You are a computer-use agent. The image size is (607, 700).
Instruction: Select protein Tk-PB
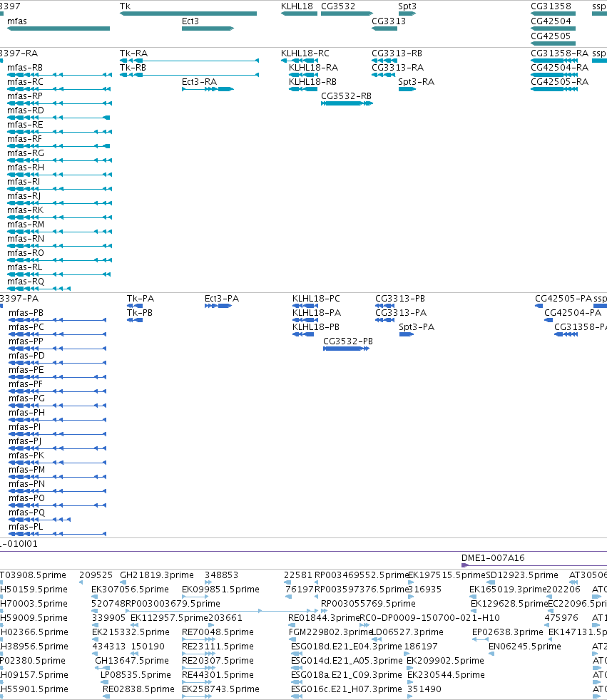[135, 320]
